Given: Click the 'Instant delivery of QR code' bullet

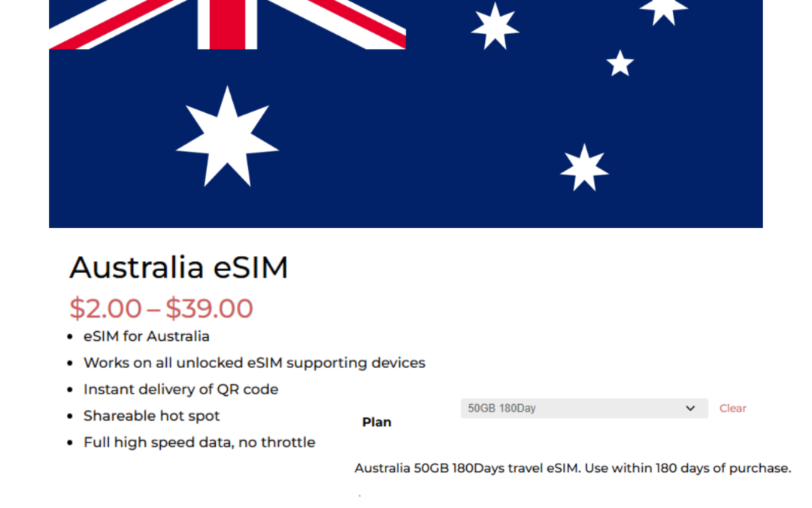Looking at the screenshot, I should pos(180,389).
